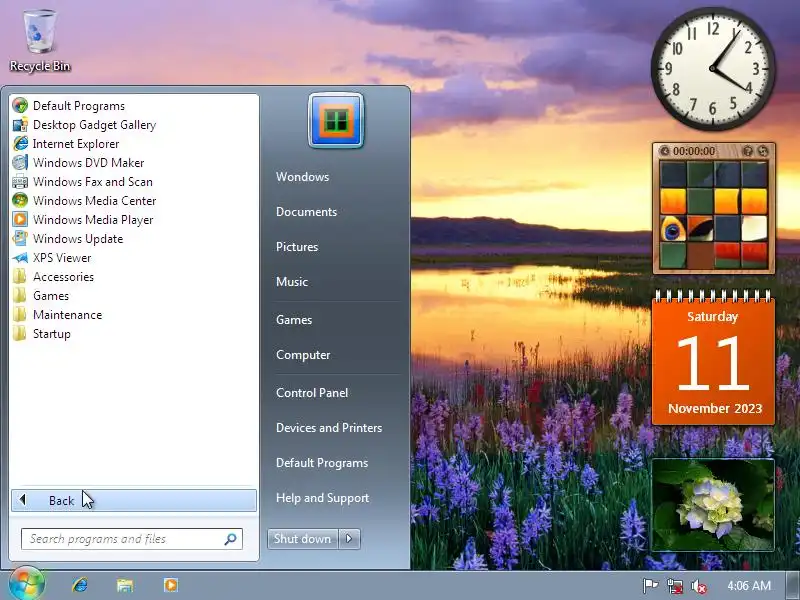Open Windows Media Player from the taskbar
Screen dimensions: 800x600
point(171,585)
